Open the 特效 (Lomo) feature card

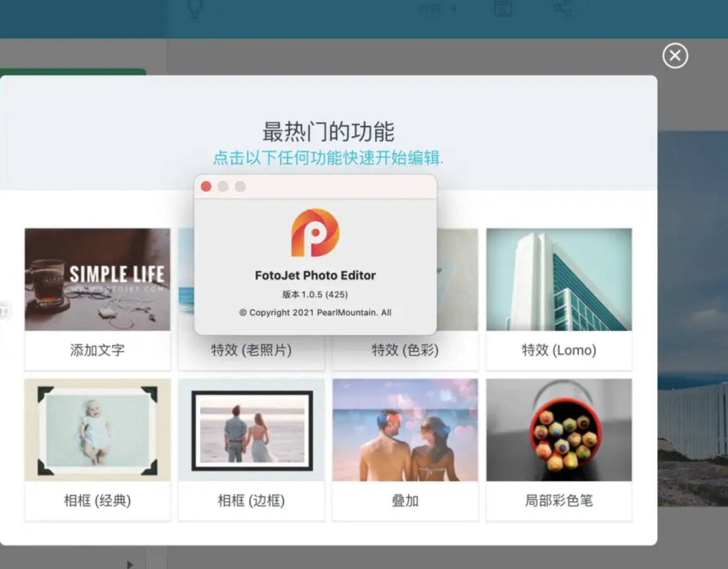coord(559,299)
